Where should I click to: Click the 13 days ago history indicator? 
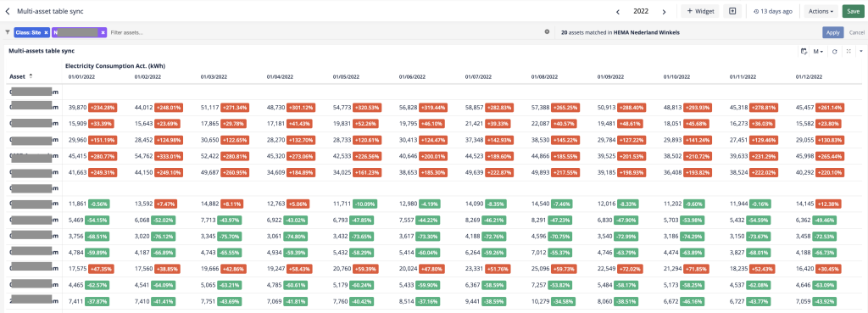[773, 11]
